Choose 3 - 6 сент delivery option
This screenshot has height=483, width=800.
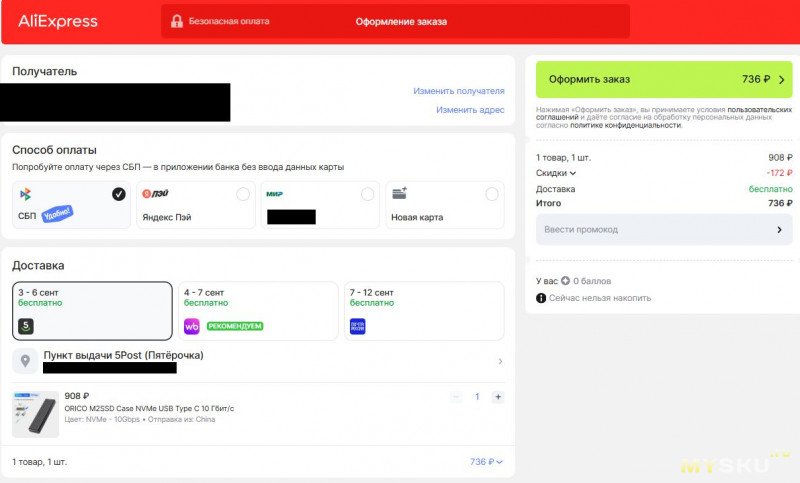[92, 311]
